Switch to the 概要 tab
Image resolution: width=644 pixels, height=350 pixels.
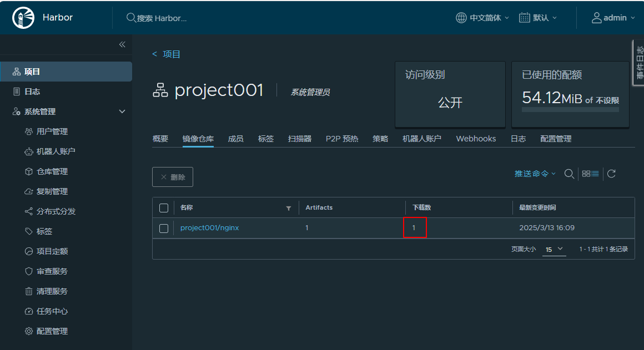(x=160, y=139)
